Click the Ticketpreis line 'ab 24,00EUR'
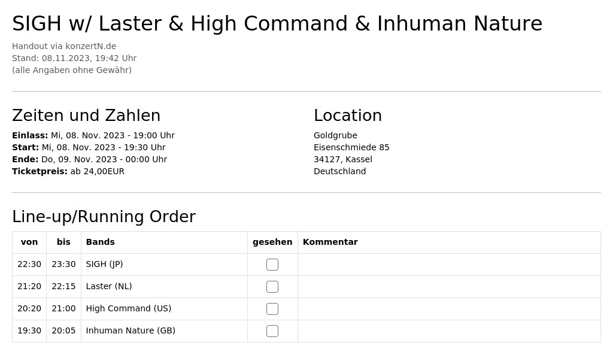Viewport: 613px width, 364px height. coord(98,171)
